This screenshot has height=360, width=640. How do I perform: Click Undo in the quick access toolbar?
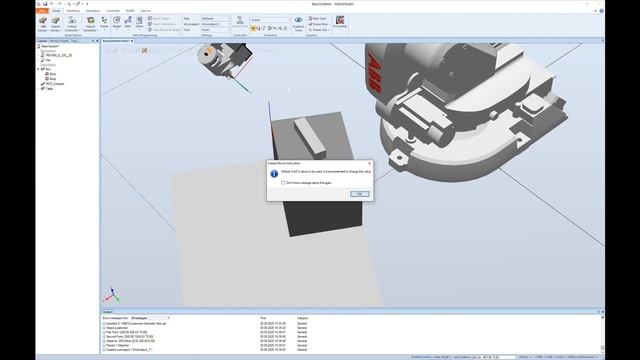tap(52, 4)
